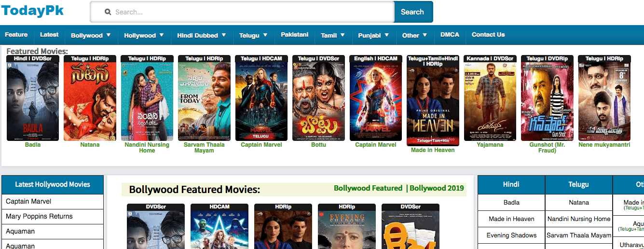The width and height of the screenshot is (644, 249).
Task: Click the green Badla title link
Action: (x=33, y=145)
